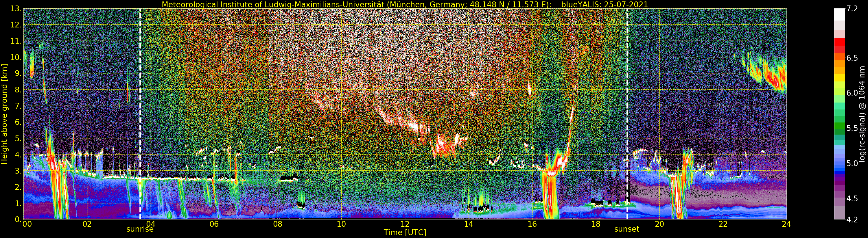Image resolution: width=868 pixels, height=238 pixels.
Task: Click the white segment at colorbar top
Action: pos(839,14)
